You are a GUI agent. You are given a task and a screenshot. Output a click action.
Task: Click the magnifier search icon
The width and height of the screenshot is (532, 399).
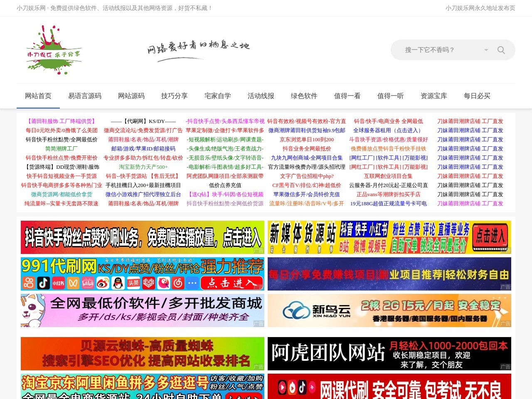[x=501, y=50]
